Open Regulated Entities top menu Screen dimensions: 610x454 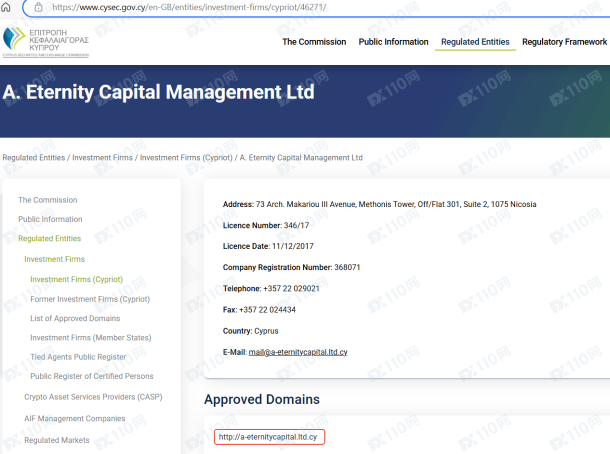(475, 42)
